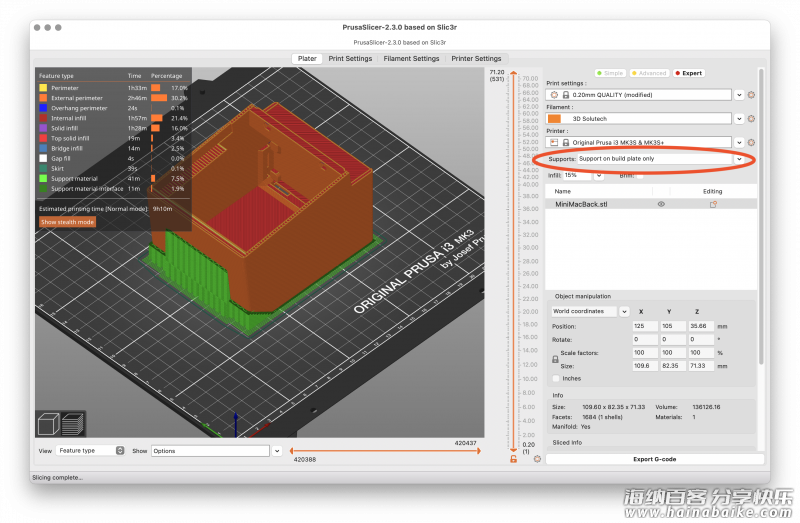800x523 pixels.
Task: Open the Filament Settings tab
Action: click(x=411, y=59)
